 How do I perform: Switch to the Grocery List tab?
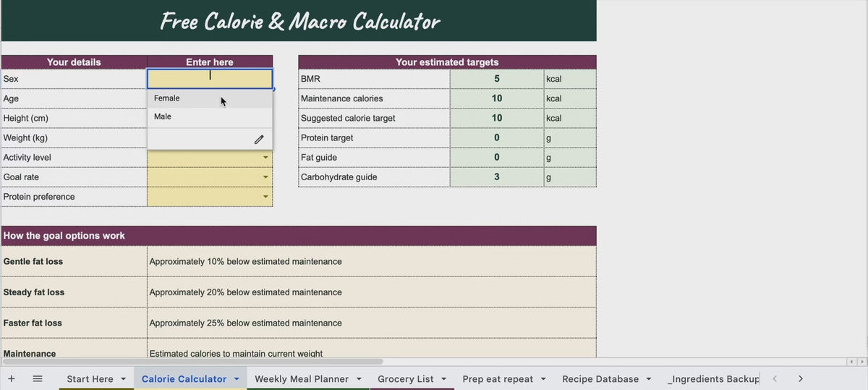tap(406, 379)
